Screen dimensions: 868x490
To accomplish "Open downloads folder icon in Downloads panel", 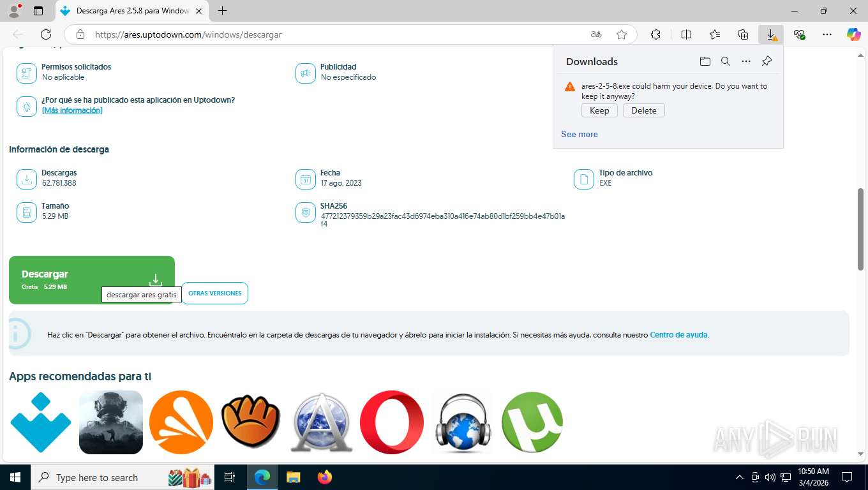I will pos(705,61).
